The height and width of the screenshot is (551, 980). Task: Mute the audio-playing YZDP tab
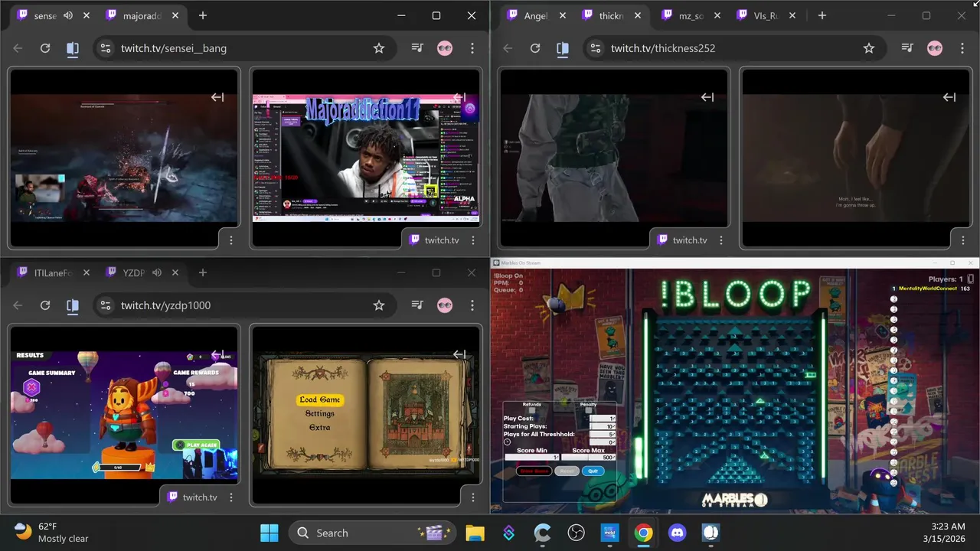coord(157,272)
